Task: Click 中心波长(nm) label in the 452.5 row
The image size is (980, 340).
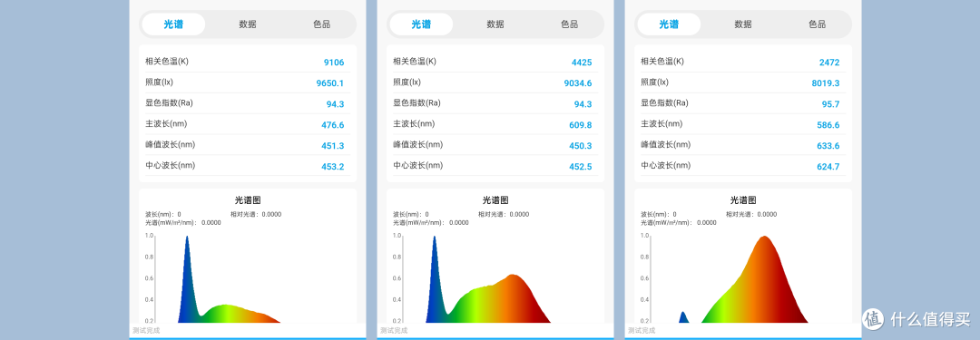Action: (418, 166)
